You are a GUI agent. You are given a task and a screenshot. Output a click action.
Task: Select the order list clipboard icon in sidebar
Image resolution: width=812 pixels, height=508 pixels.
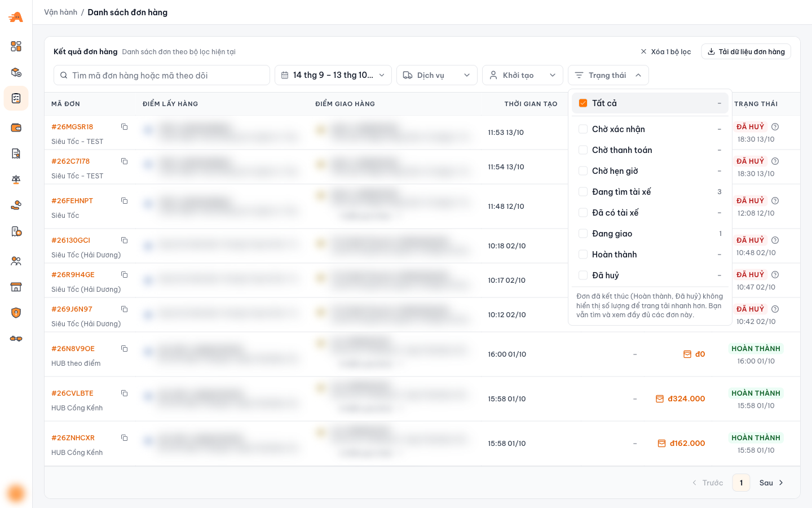(16, 98)
